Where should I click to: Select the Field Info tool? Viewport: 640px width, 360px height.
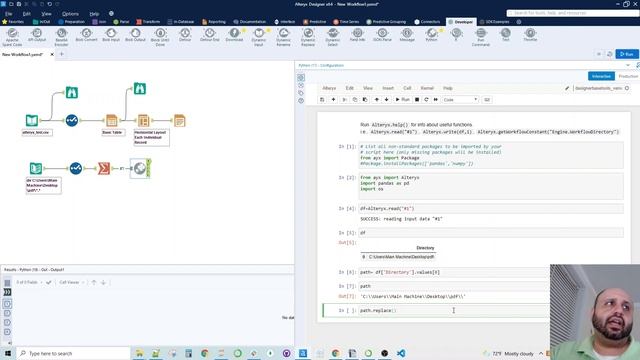coord(358,35)
